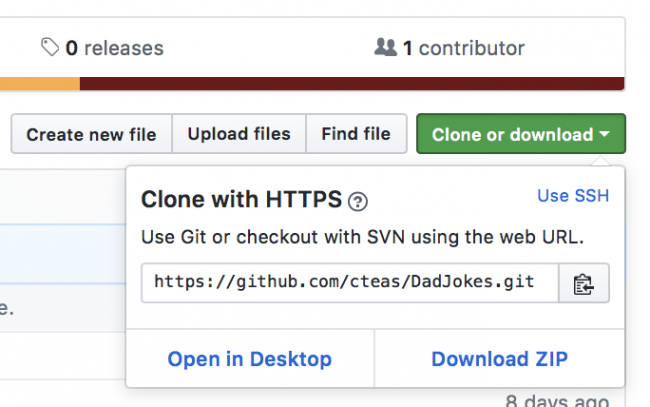This screenshot has height=407, width=650.
Task: Click the highlighted blue row at left
Action: point(63,254)
